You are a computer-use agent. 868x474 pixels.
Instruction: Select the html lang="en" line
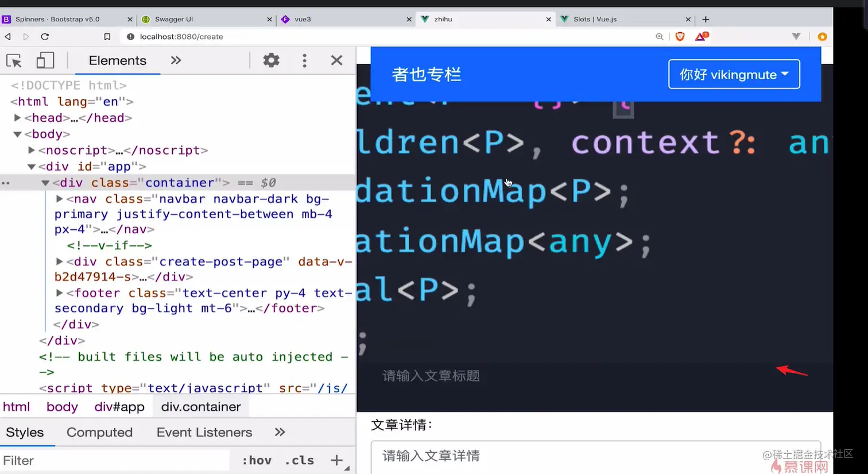coord(72,102)
